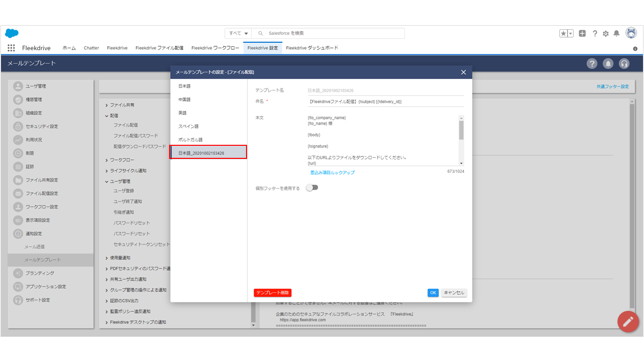The height and width of the screenshot is (362, 644).
Task: Click the 件名 subject input field
Action: [x=385, y=102]
